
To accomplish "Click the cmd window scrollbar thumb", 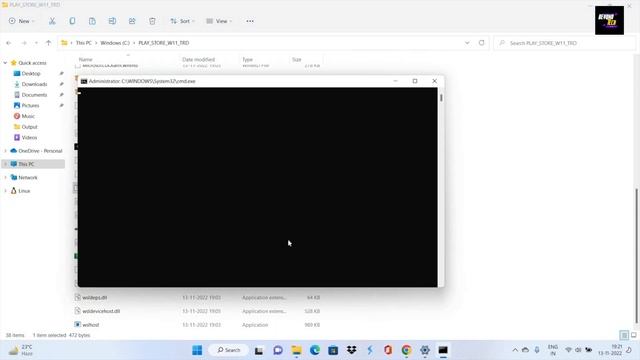I will [x=441, y=98].
